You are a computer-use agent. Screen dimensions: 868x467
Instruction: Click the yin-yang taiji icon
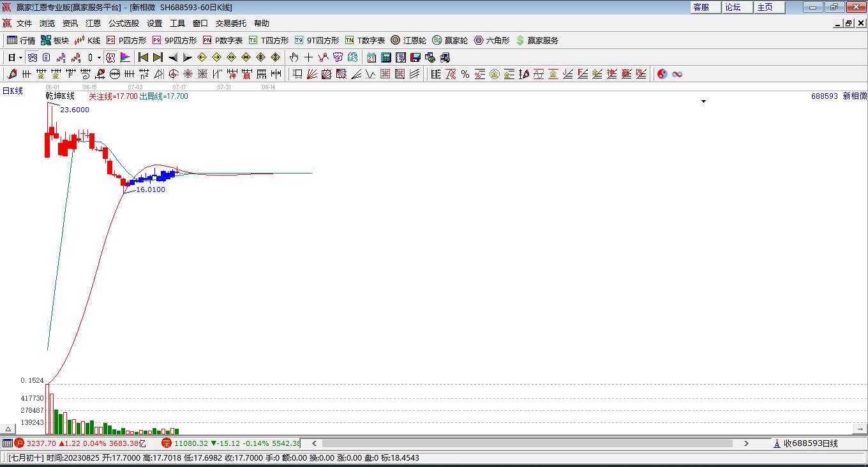(x=662, y=74)
